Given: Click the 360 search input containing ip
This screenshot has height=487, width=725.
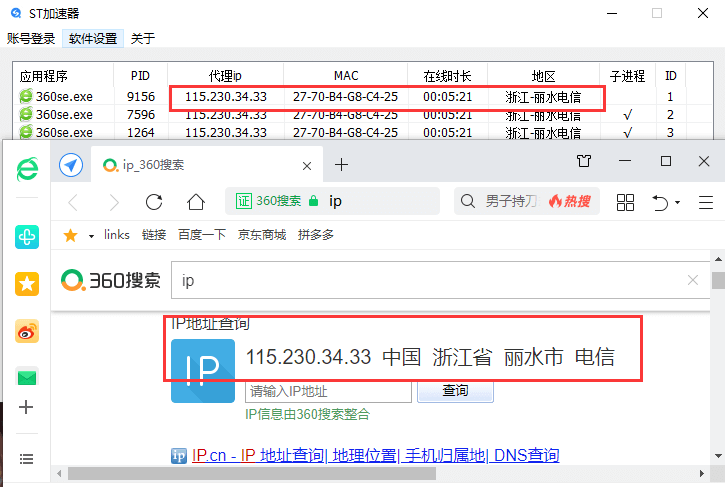Looking at the screenshot, I should 440,280.
